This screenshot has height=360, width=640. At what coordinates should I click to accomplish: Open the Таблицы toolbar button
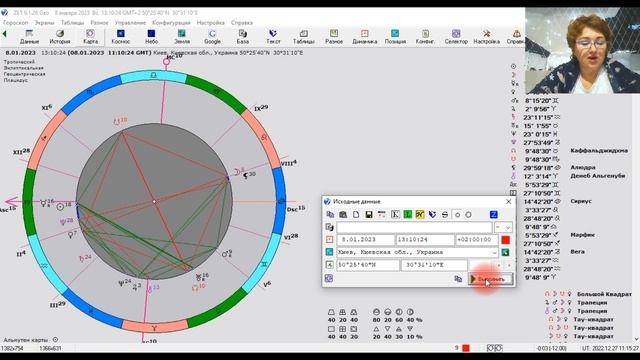(304, 37)
